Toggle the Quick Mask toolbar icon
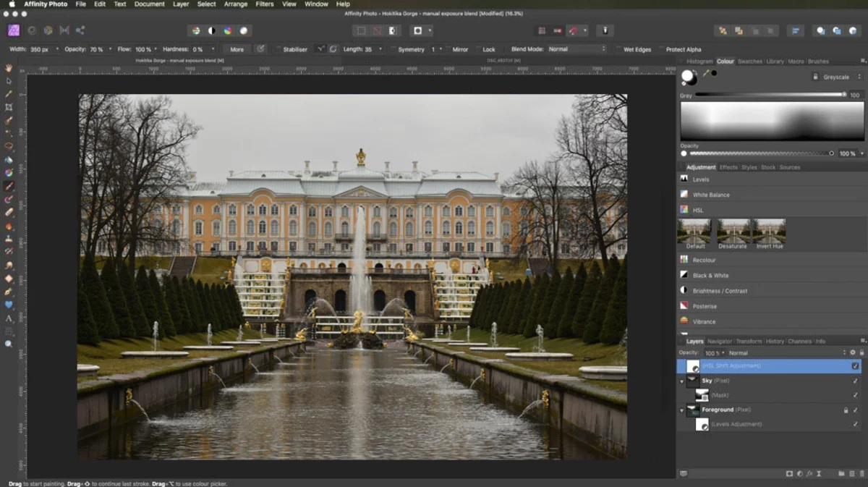Image resolution: width=868 pixels, height=487 pixels. tap(417, 30)
